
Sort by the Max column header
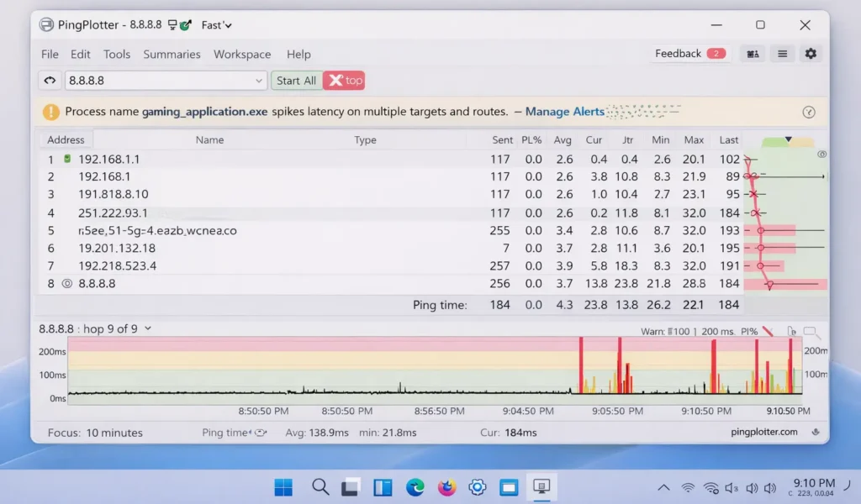694,139
